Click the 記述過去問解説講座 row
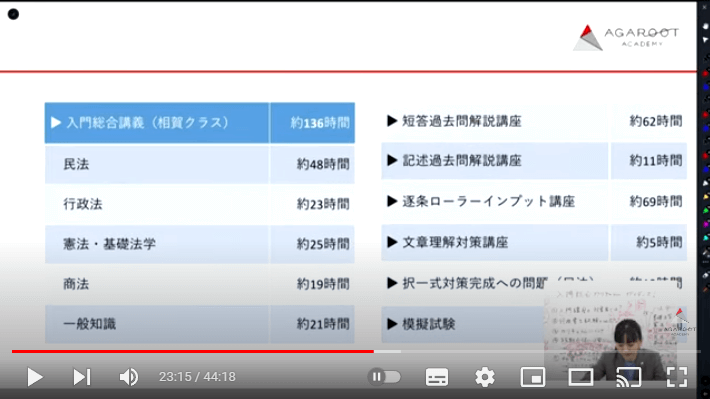Screen dimensions: 710x399 point(494,160)
